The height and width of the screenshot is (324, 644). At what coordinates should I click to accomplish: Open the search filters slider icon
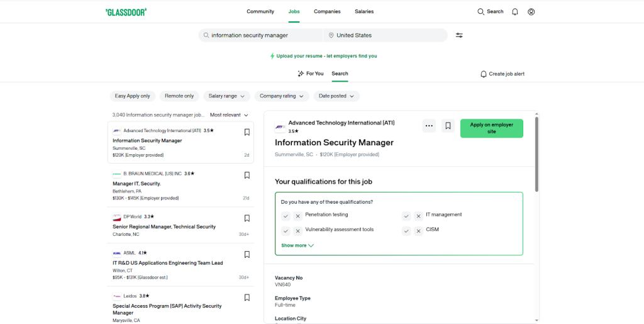tap(459, 35)
